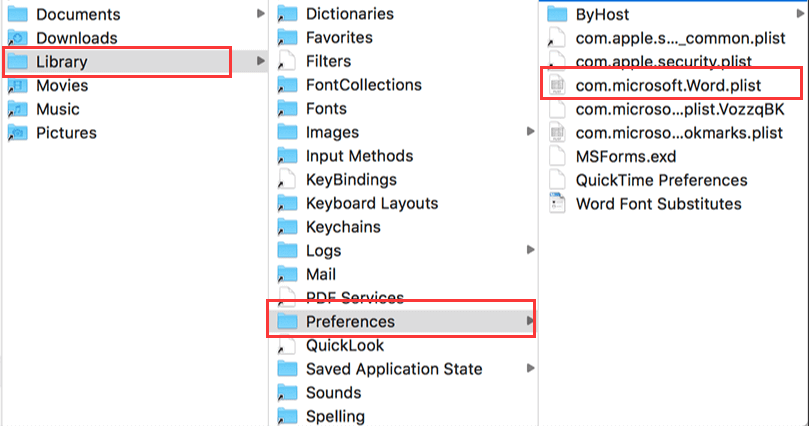809x426 pixels.
Task: Expand the Library folder arrow
Action: [x=261, y=61]
